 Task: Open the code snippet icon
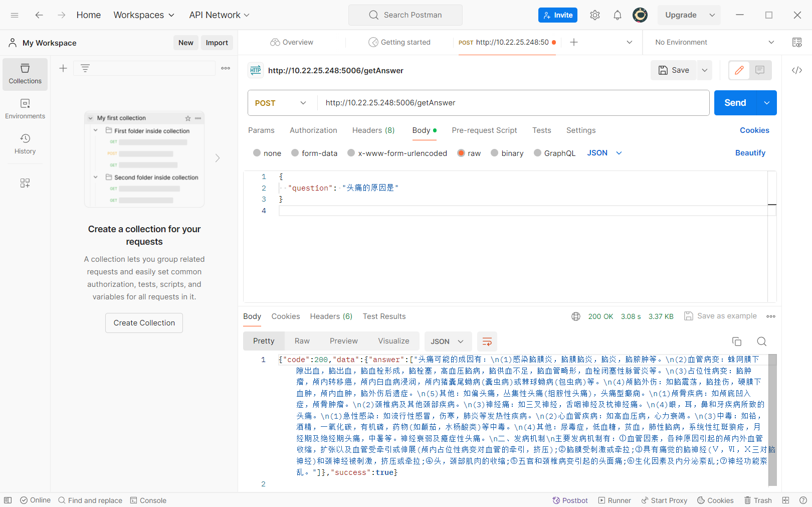797,70
